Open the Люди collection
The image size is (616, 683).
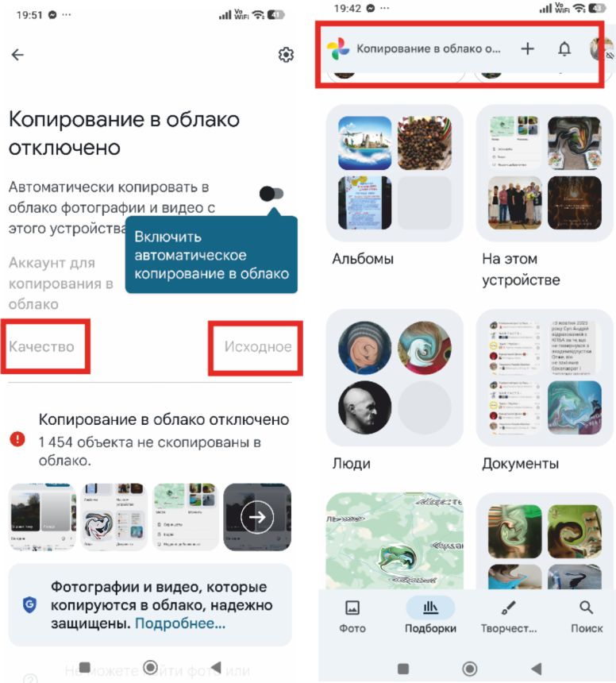[395, 390]
